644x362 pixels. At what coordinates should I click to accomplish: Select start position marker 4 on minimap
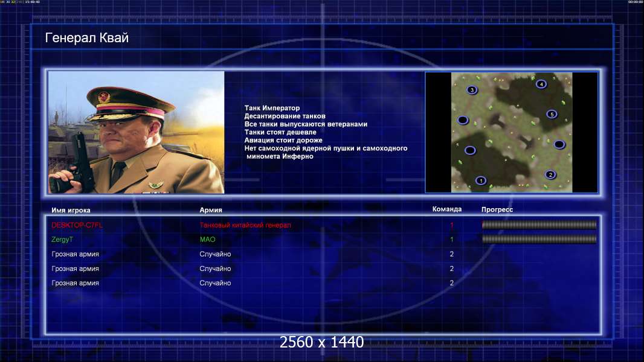click(541, 84)
